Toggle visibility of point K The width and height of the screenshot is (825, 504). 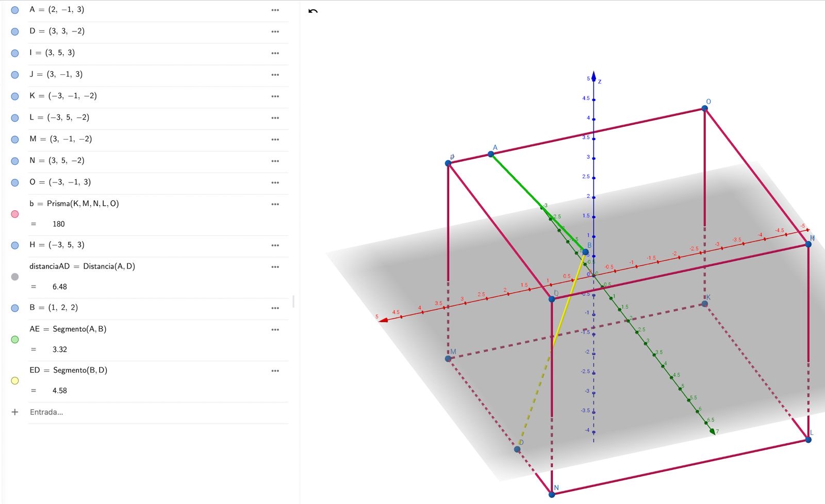tap(15, 96)
